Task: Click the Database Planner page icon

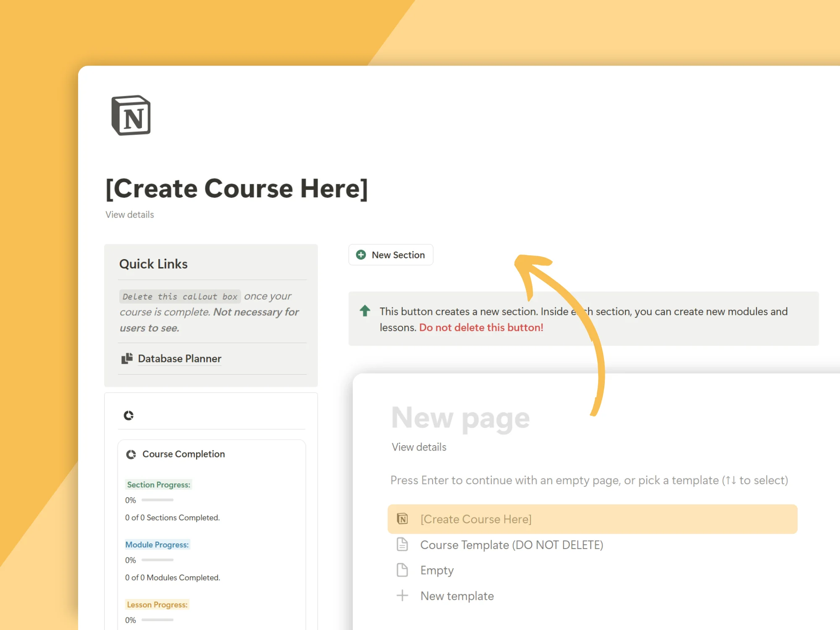Action: [127, 358]
